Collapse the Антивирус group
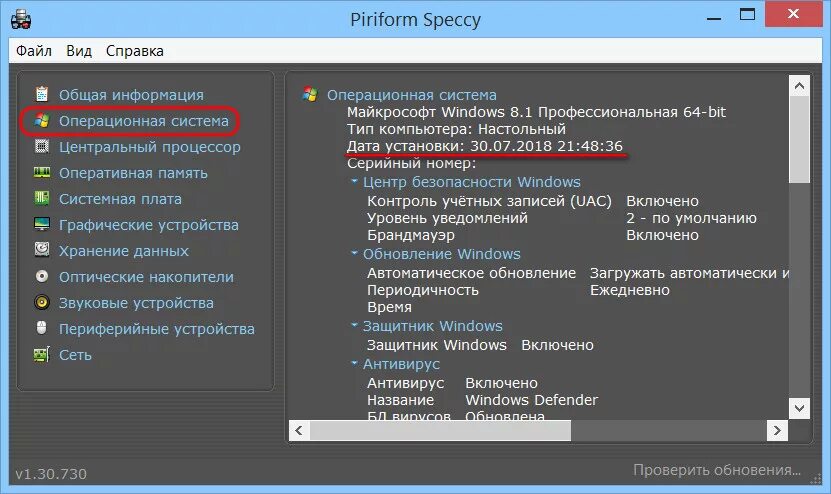 tap(355, 364)
